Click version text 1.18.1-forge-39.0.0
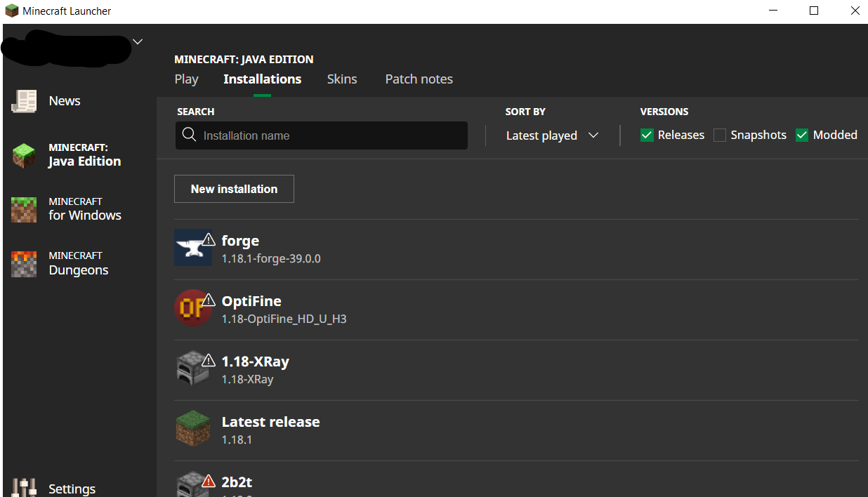Screen dimensions: 868x497 271,259
